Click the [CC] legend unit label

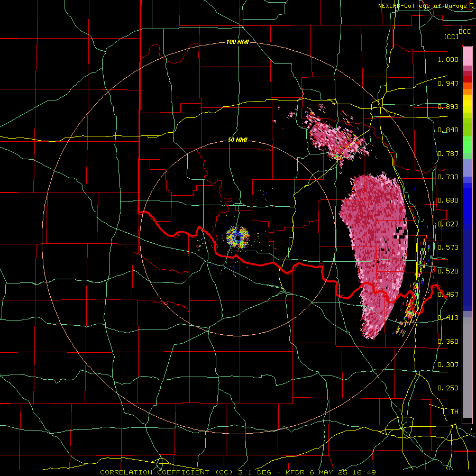tap(452, 36)
